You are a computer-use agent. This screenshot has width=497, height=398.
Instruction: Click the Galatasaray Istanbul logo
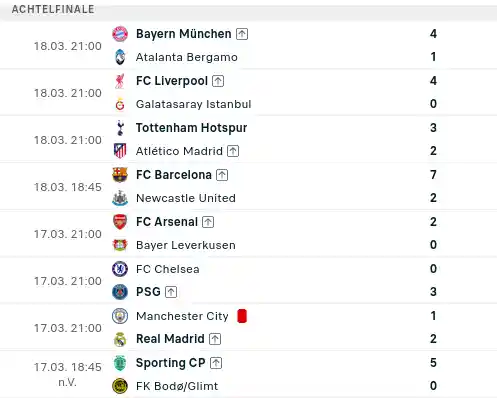[120, 104]
